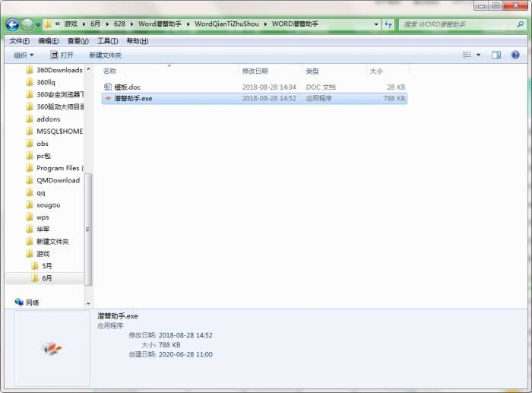The image size is (532, 393).
Task: Click the refresh button beside address bar
Action: [388, 24]
